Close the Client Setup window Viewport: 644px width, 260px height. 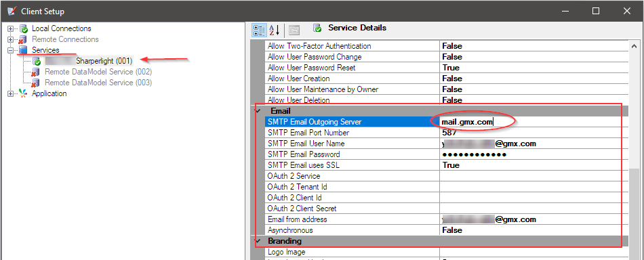coord(627,12)
